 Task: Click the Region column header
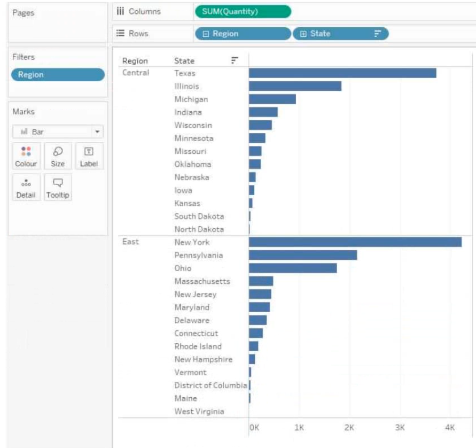point(135,61)
